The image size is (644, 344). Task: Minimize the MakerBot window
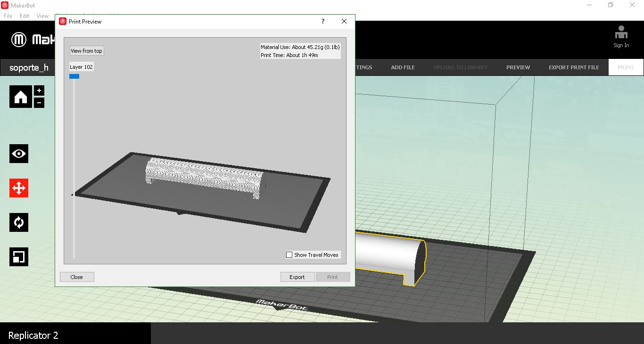point(589,5)
